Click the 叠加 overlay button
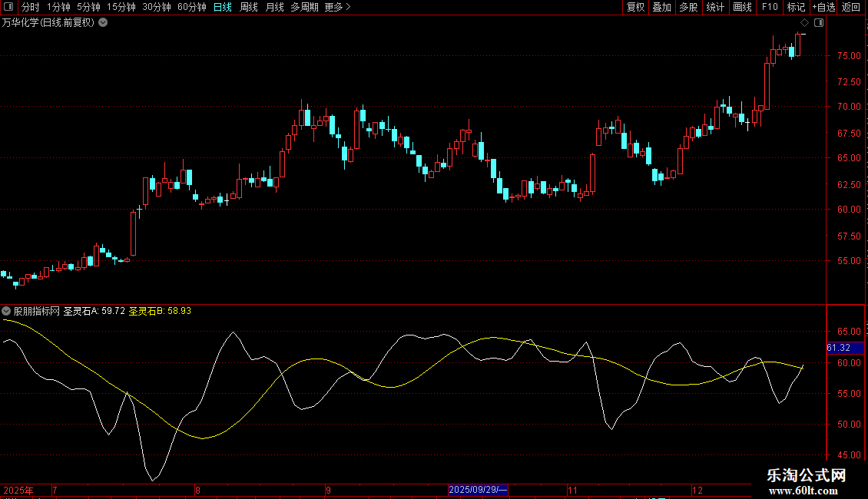 click(x=661, y=7)
